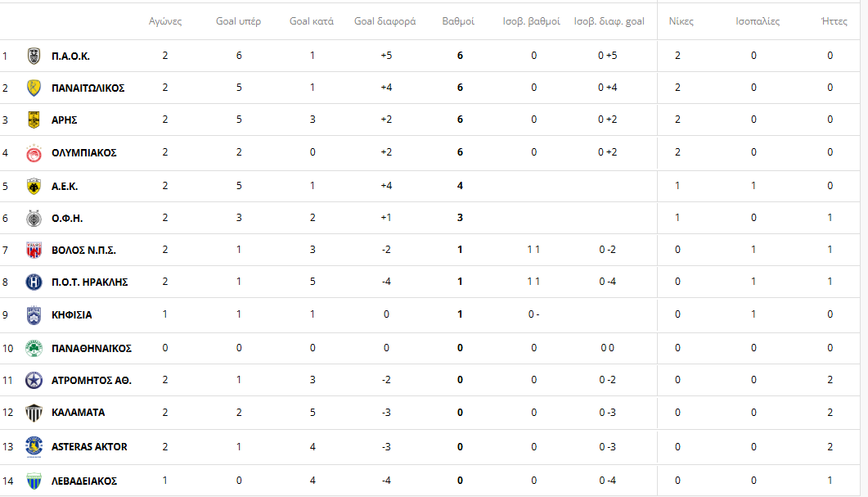The width and height of the screenshot is (868, 497).
Task: Click the Α.Ε.Κ. eagle crest icon
Action: coord(34,186)
